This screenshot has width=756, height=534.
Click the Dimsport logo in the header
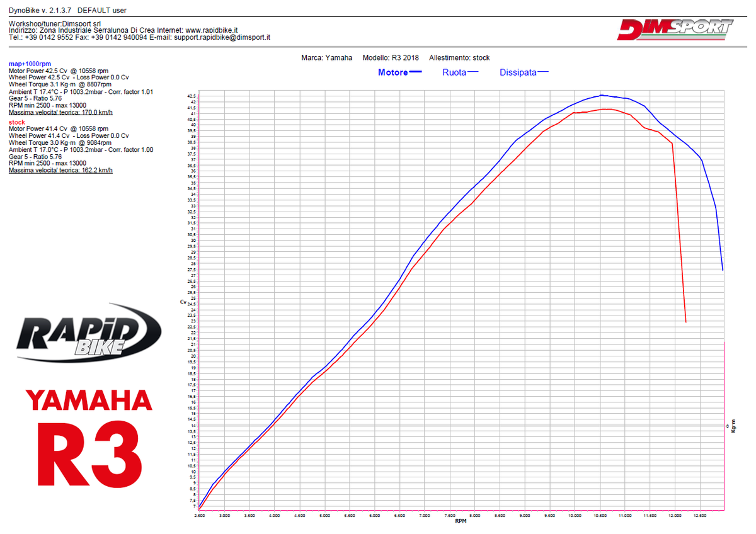pyautogui.click(x=675, y=29)
